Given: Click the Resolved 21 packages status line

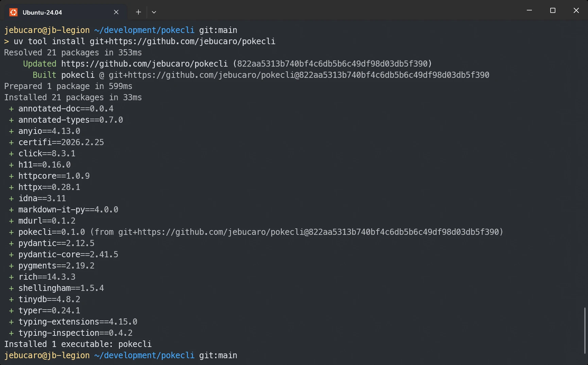Looking at the screenshot, I should pyautogui.click(x=73, y=53).
